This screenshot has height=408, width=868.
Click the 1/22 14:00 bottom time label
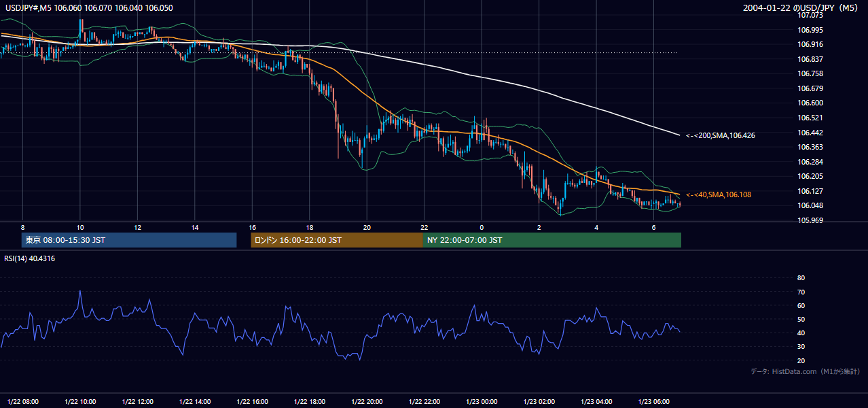[195, 401]
